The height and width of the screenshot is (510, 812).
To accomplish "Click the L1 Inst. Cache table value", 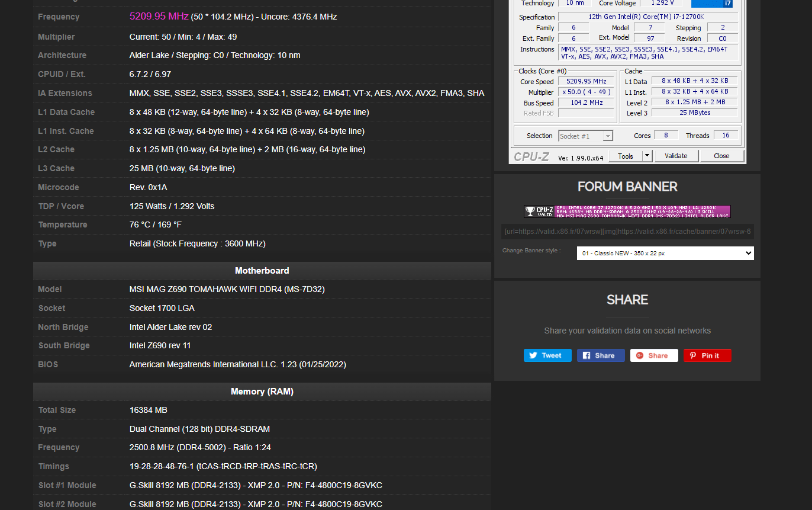I will [247, 131].
